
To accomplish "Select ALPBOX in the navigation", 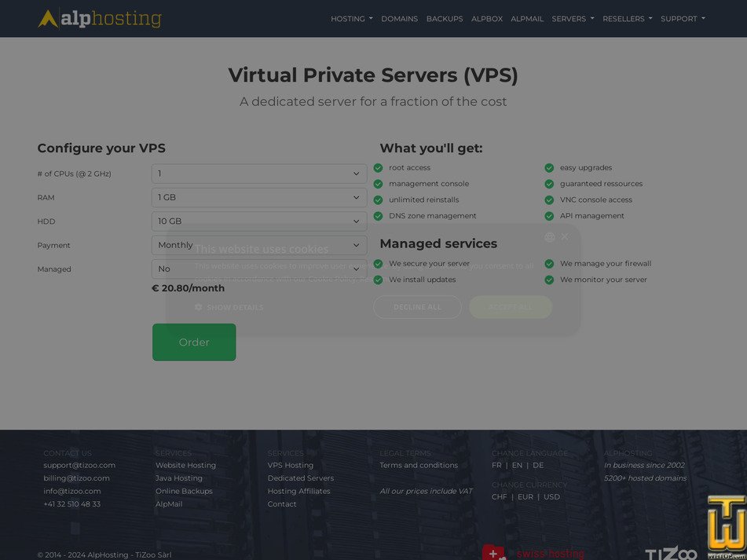I will click(x=487, y=19).
